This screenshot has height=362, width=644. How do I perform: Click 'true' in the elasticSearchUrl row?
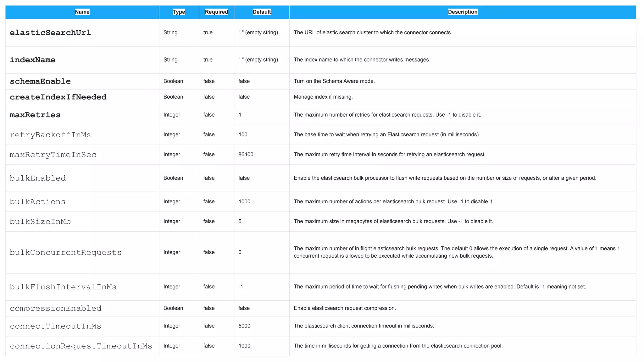pos(208,32)
